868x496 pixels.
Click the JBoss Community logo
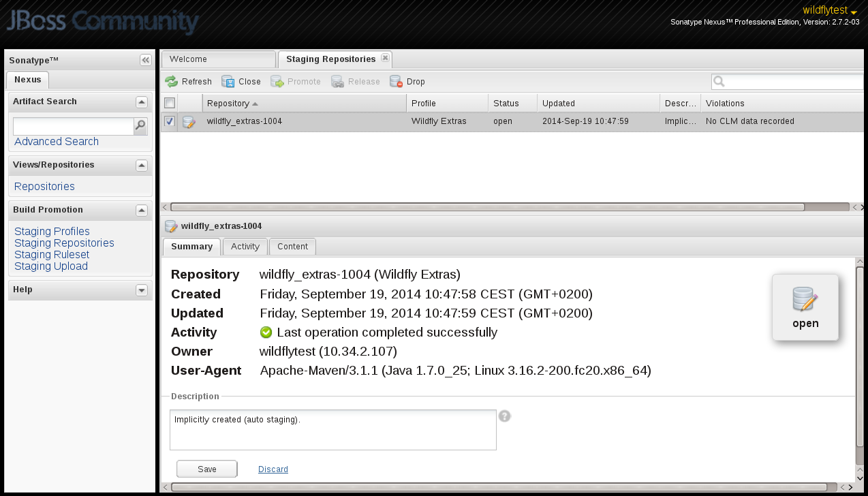[102, 22]
